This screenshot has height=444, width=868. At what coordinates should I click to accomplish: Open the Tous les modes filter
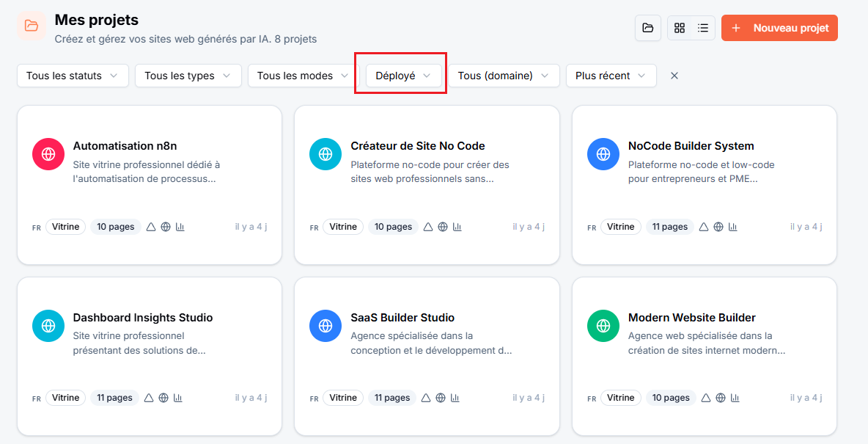tap(304, 76)
